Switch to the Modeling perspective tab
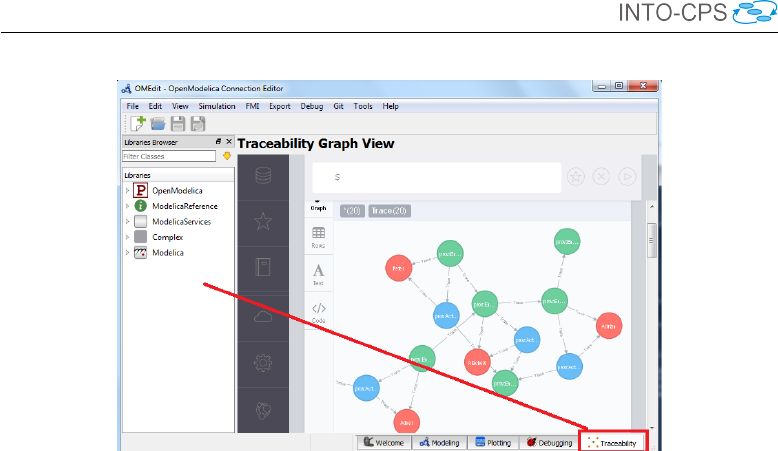 pos(440,443)
